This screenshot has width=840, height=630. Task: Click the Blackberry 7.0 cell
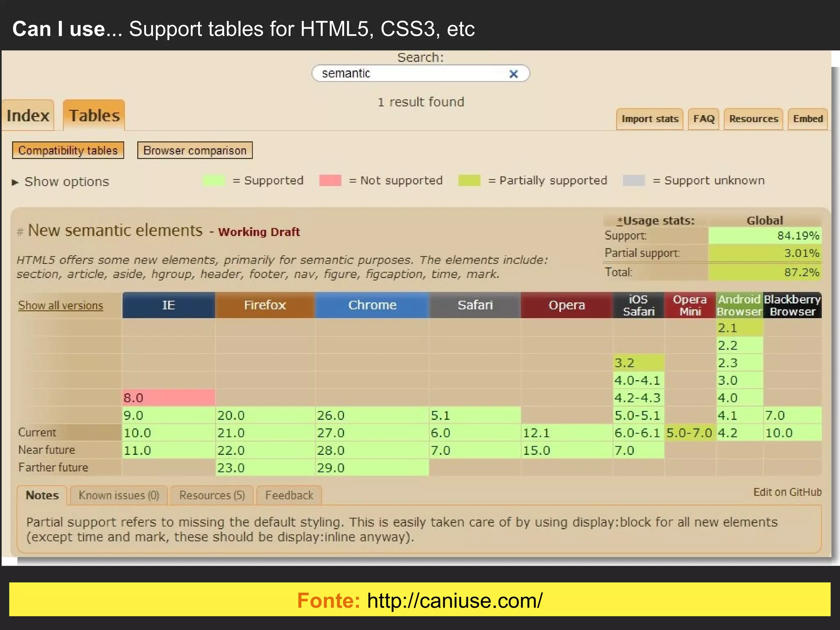tap(792, 415)
